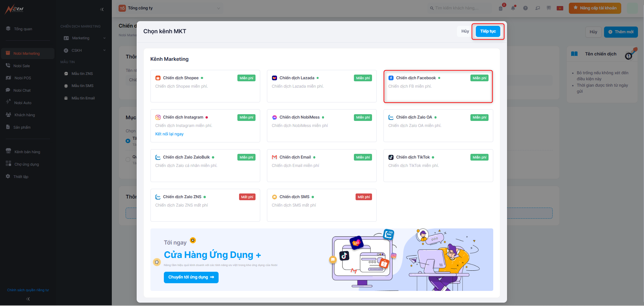This screenshot has height=306, width=644.
Task: Expand the Marketing submenu chevron
Action: tap(104, 38)
